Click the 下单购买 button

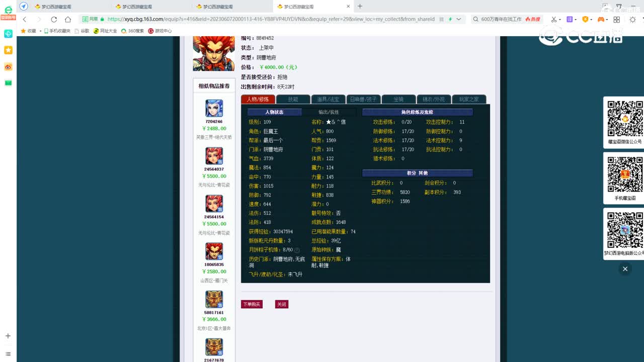click(252, 304)
